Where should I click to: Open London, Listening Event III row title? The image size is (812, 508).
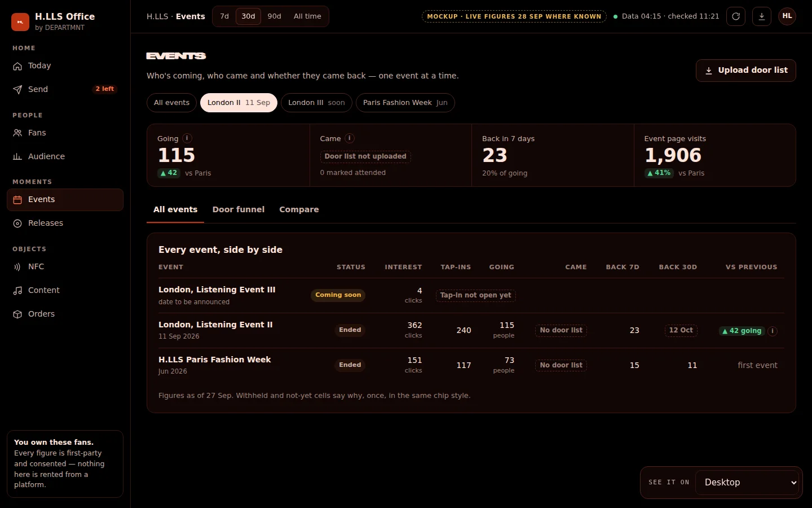pos(217,290)
